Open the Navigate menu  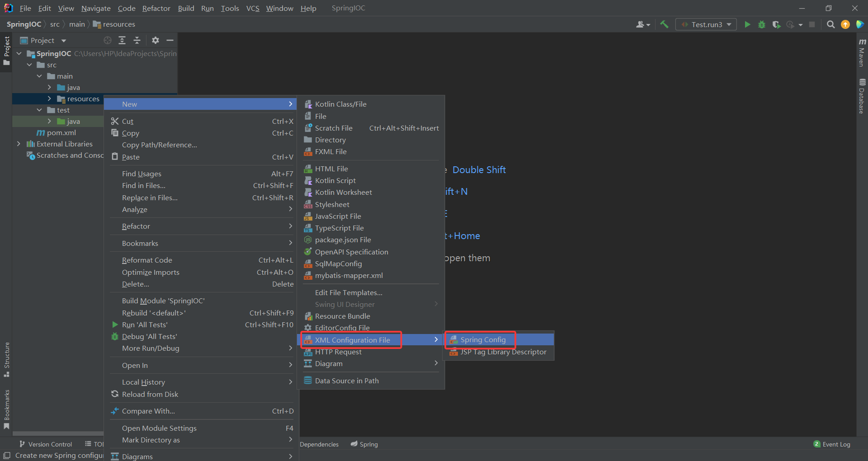click(96, 8)
